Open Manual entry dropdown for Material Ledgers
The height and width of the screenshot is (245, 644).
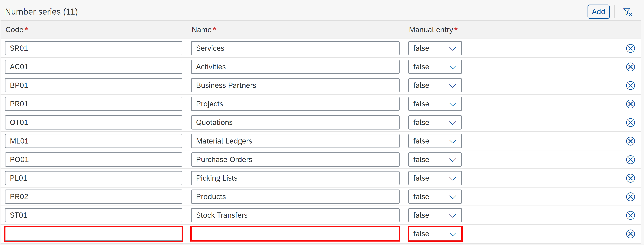coord(435,141)
